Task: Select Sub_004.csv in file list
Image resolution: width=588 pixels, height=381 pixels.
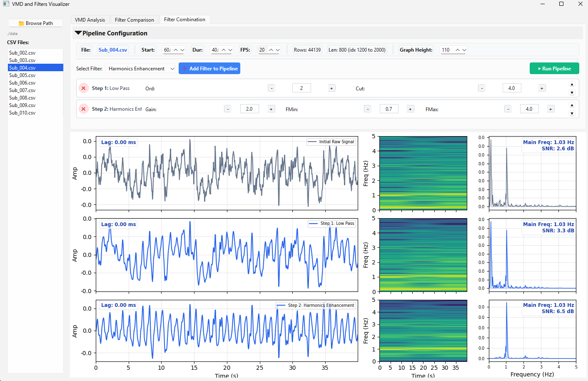Action: click(36, 68)
